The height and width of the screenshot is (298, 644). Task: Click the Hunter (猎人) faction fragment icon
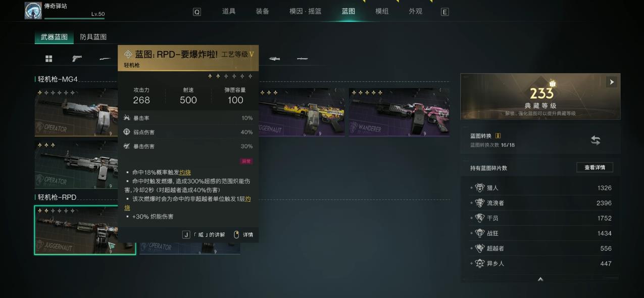479,188
